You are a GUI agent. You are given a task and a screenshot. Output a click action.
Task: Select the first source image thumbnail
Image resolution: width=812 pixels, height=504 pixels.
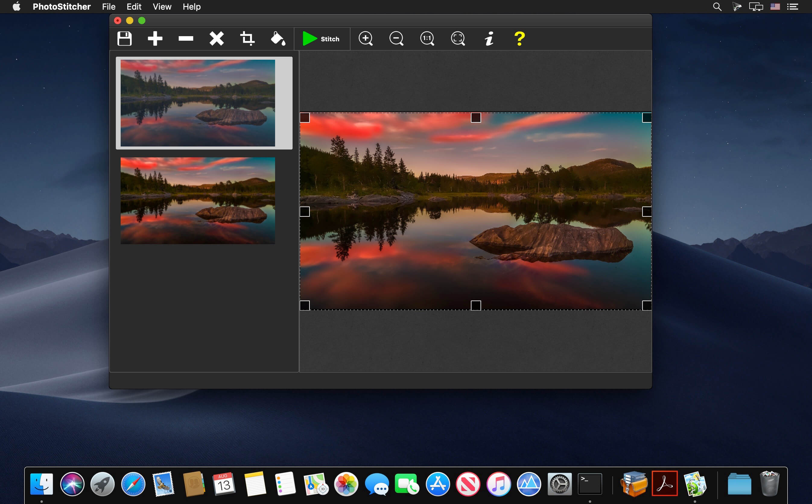[198, 103]
